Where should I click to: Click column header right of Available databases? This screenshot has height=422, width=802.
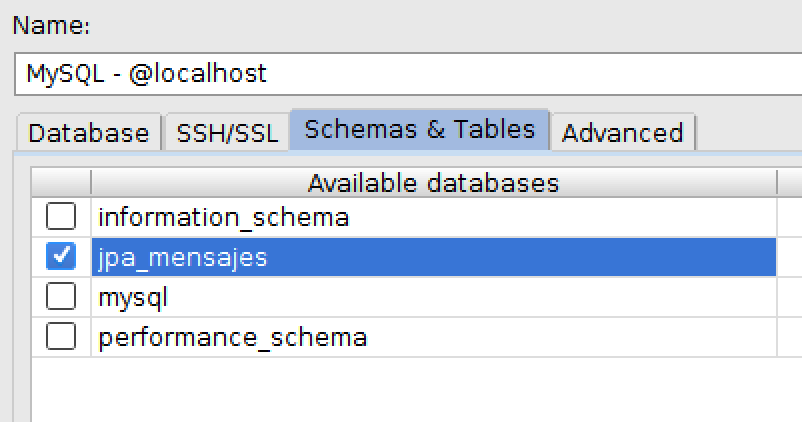coord(790,183)
